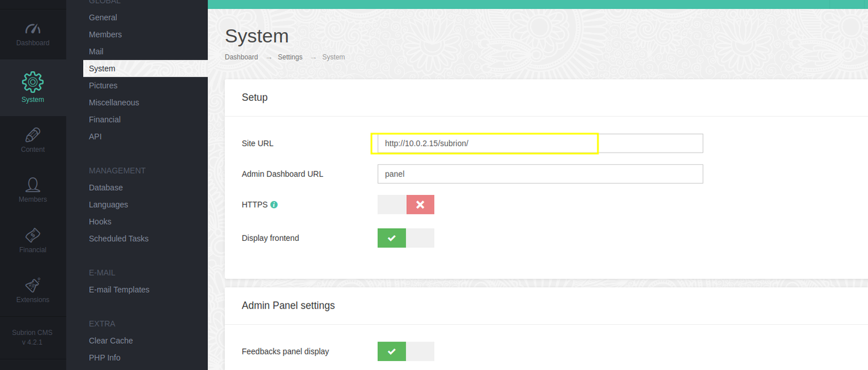Open the Content pencil icon
This screenshot has width=868, height=370.
click(x=33, y=135)
